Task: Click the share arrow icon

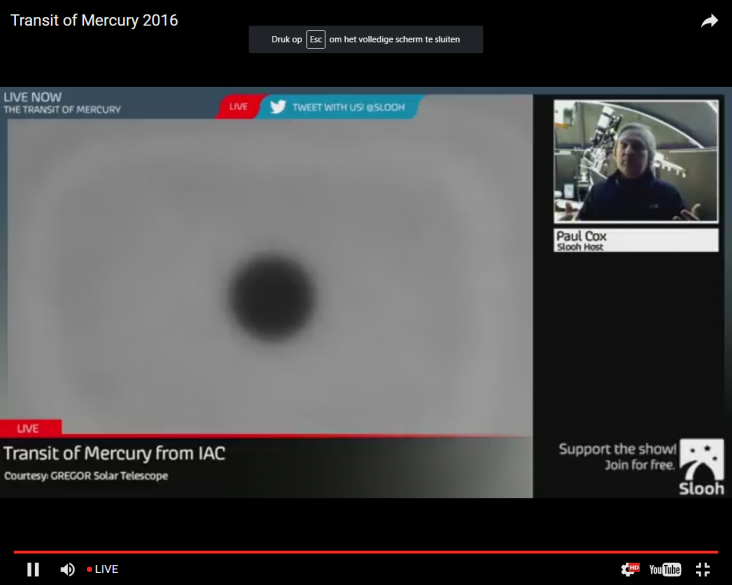Action: pyautogui.click(x=709, y=21)
